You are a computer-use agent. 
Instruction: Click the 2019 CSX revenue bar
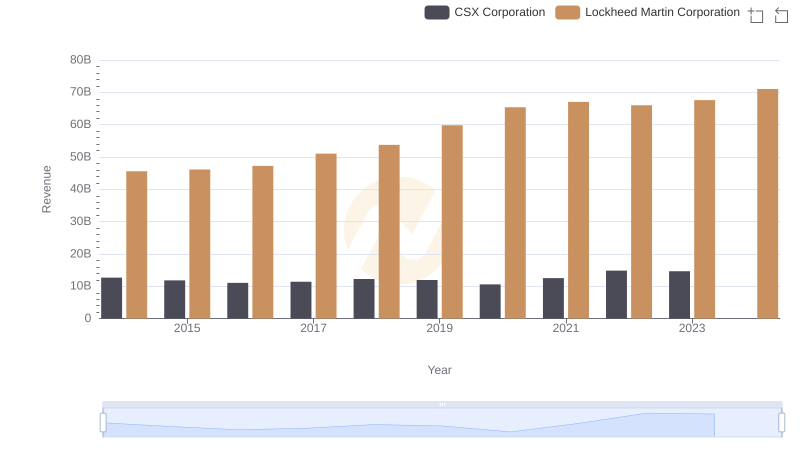coord(427,299)
